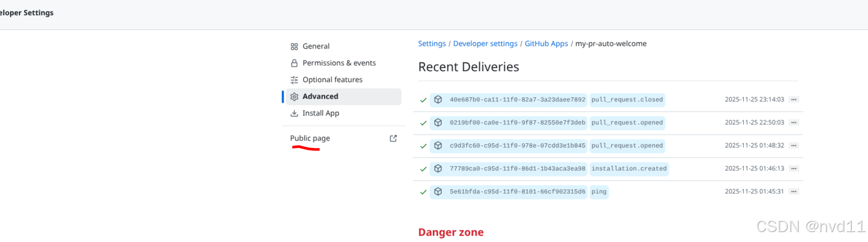Open the General settings icon in the sidebar
Viewport: 868px width, 242px height.
tap(294, 47)
